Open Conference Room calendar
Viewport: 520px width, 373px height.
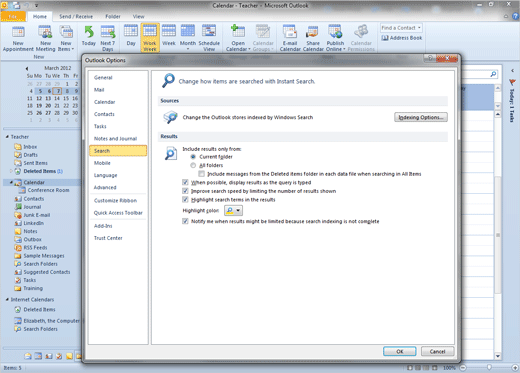48,190
